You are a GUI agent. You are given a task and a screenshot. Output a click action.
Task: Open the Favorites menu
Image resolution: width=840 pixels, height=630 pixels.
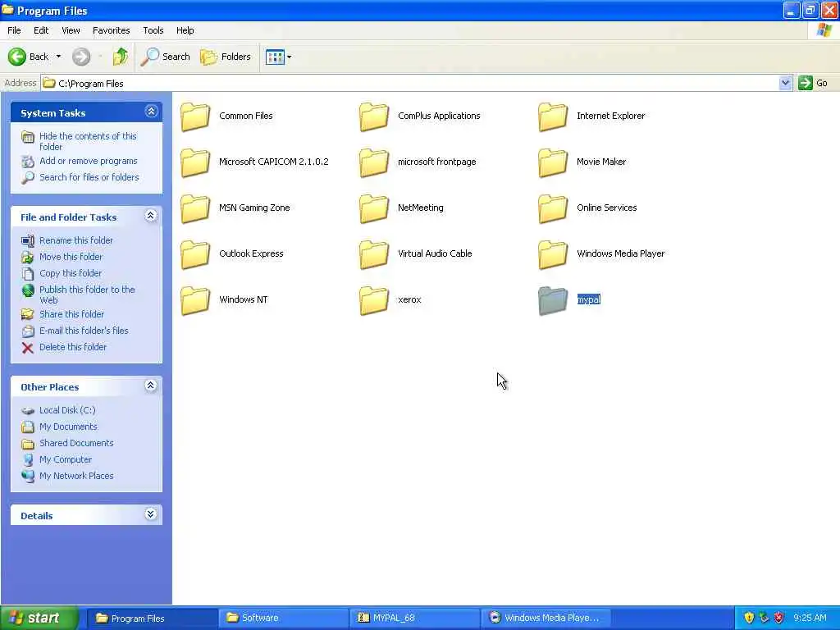pyautogui.click(x=111, y=30)
